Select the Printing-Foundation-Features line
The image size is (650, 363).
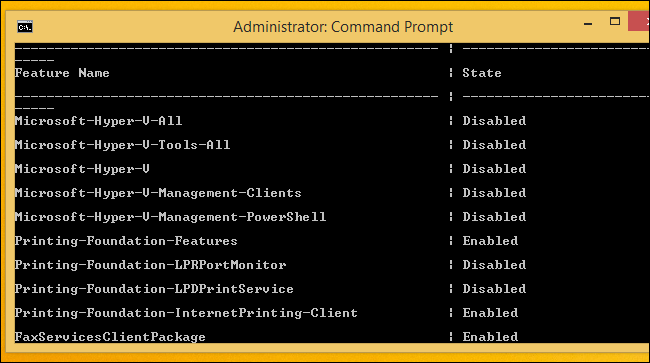point(126,241)
